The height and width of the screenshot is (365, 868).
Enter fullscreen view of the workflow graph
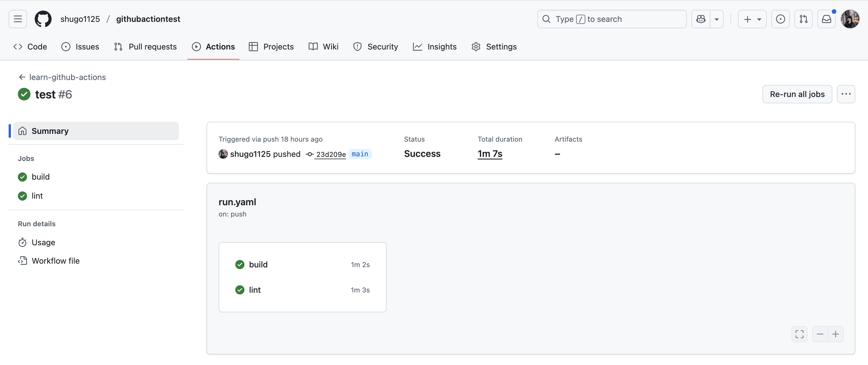(799, 334)
